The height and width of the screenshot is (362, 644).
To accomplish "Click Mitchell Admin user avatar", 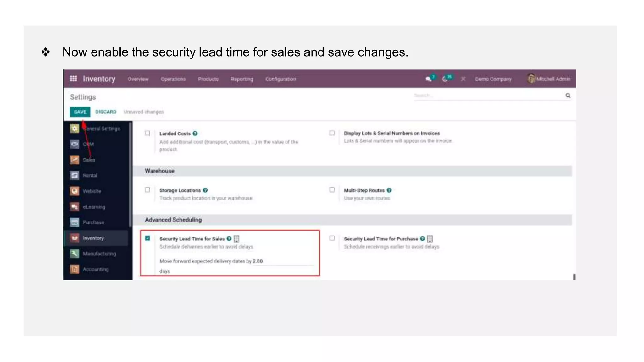I will pos(531,79).
